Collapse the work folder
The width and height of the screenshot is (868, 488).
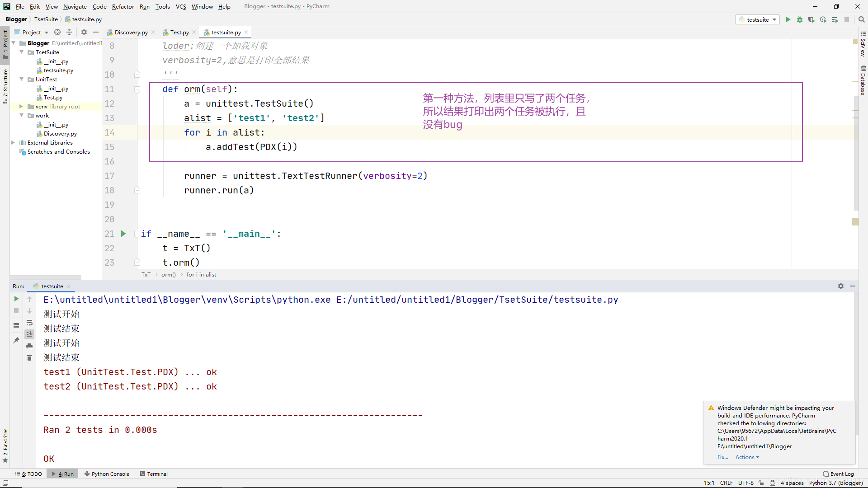[22, 115]
